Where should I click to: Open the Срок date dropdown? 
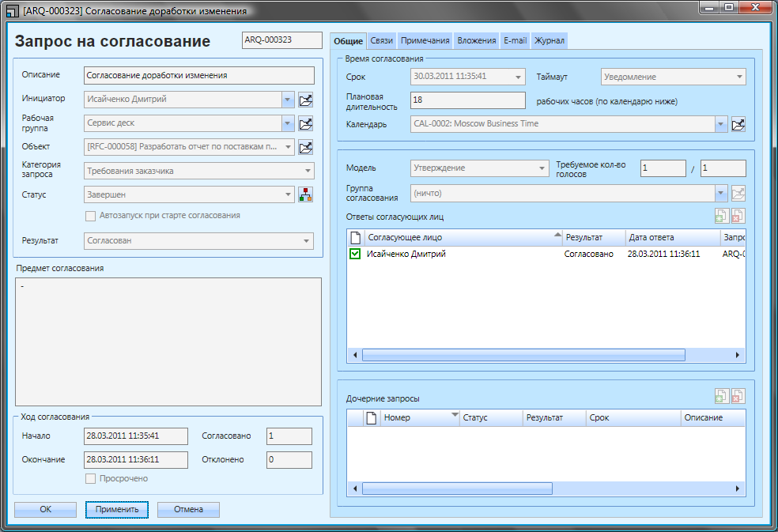click(x=518, y=77)
